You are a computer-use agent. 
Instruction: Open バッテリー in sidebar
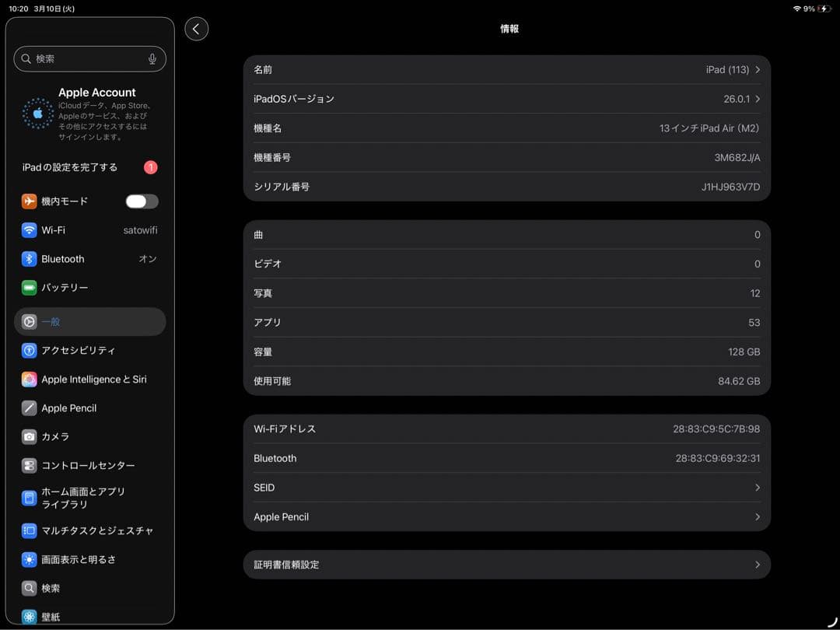point(90,288)
